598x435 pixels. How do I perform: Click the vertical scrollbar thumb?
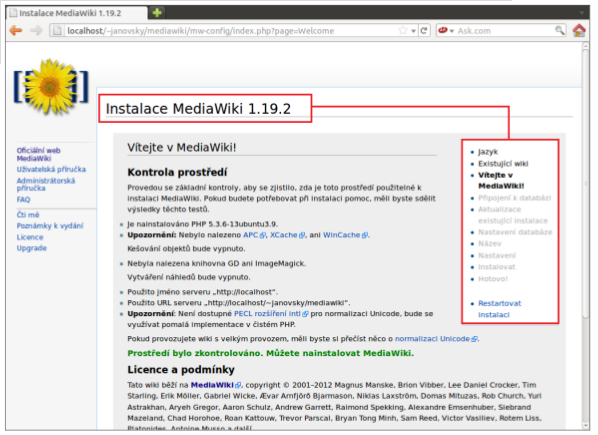point(585,183)
